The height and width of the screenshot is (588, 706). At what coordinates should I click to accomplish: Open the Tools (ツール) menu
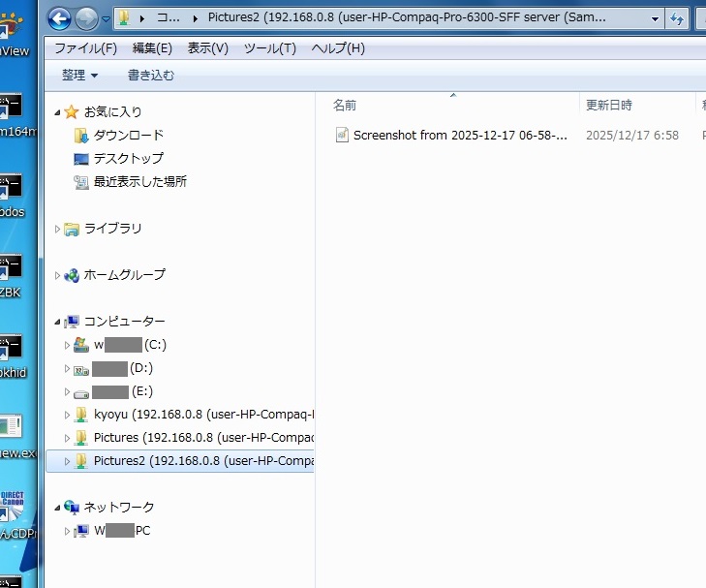coord(269,48)
